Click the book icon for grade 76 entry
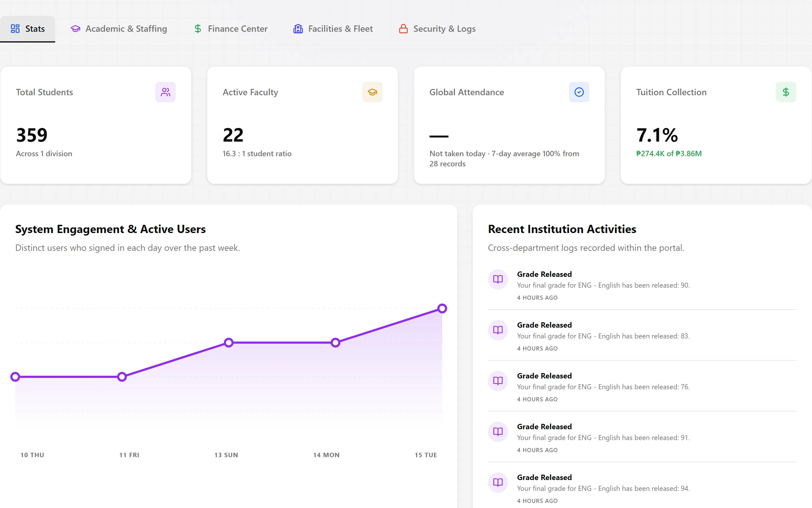Screen dimensions: 812x508 498,381
